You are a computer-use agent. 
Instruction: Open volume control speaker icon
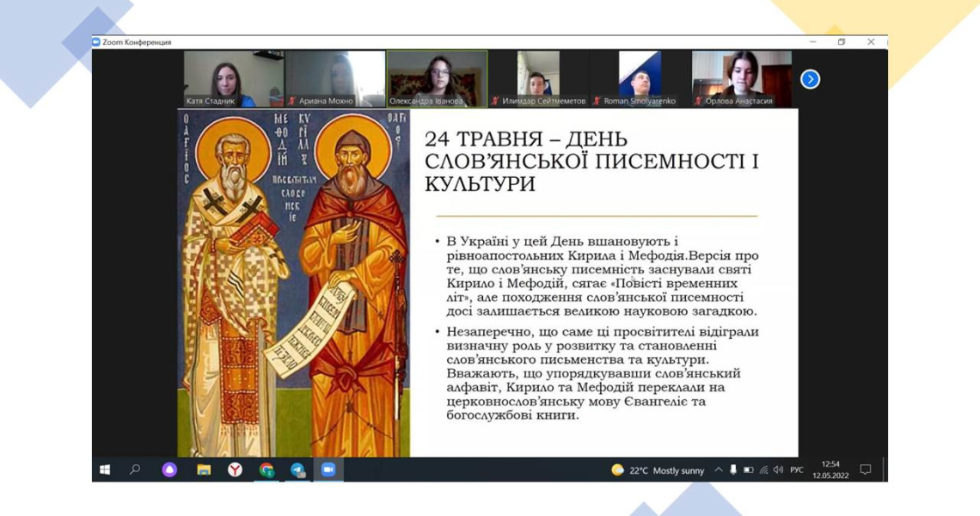(778, 470)
